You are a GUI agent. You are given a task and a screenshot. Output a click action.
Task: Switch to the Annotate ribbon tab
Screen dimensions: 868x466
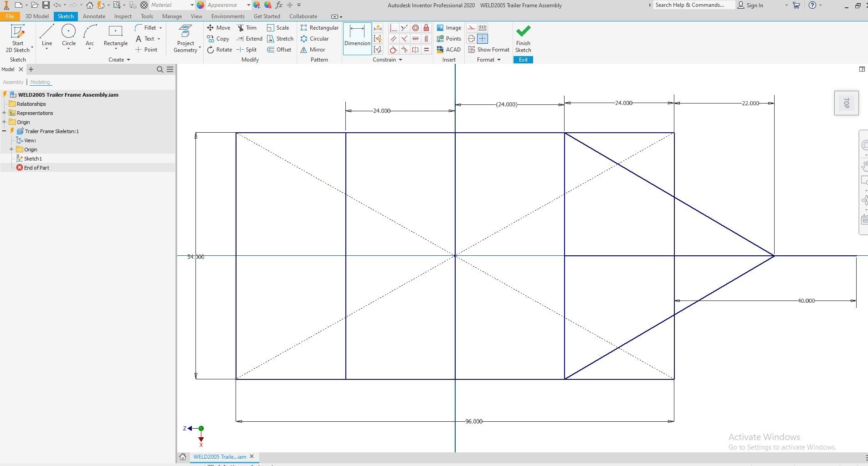click(94, 16)
